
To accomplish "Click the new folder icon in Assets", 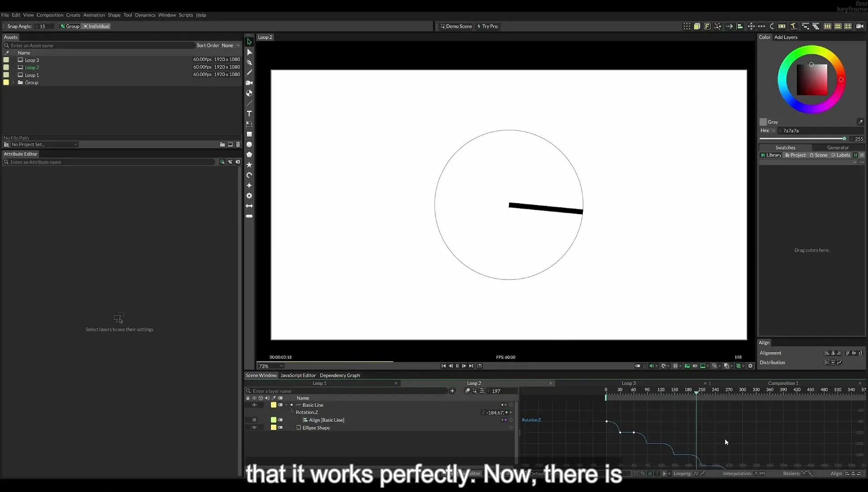I will (x=222, y=145).
